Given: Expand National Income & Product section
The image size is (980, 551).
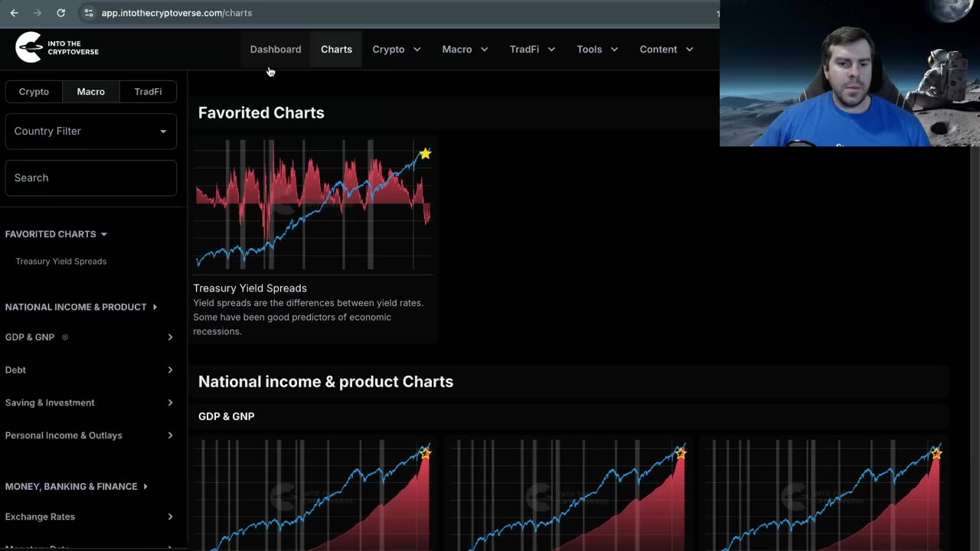Looking at the screenshot, I should [81, 307].
